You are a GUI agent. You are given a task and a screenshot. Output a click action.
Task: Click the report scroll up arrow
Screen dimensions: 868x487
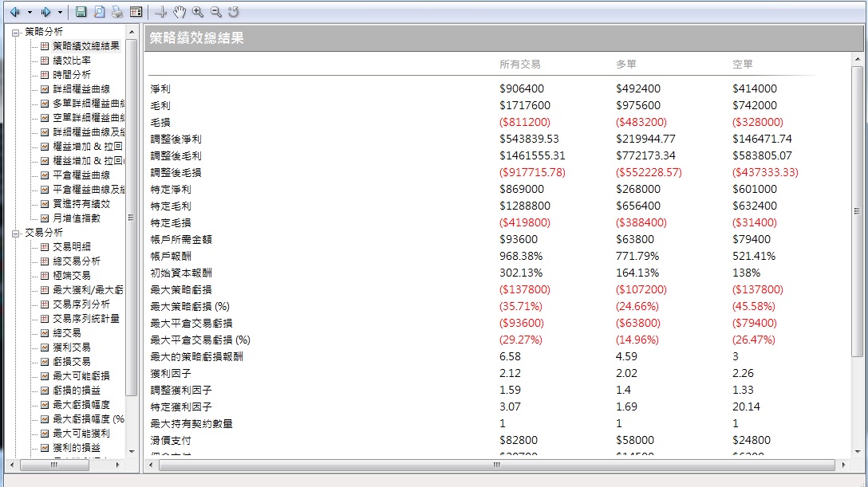tap(858, 59)
